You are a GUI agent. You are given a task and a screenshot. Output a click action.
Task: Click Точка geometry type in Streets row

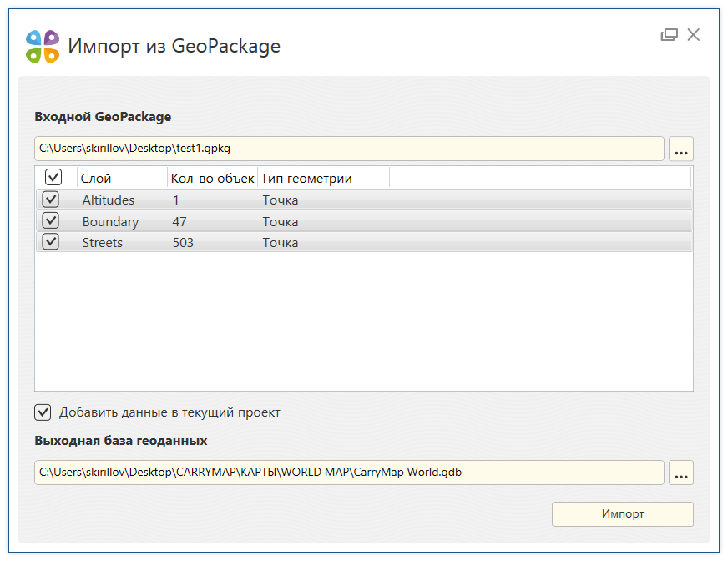pos(281,243)
